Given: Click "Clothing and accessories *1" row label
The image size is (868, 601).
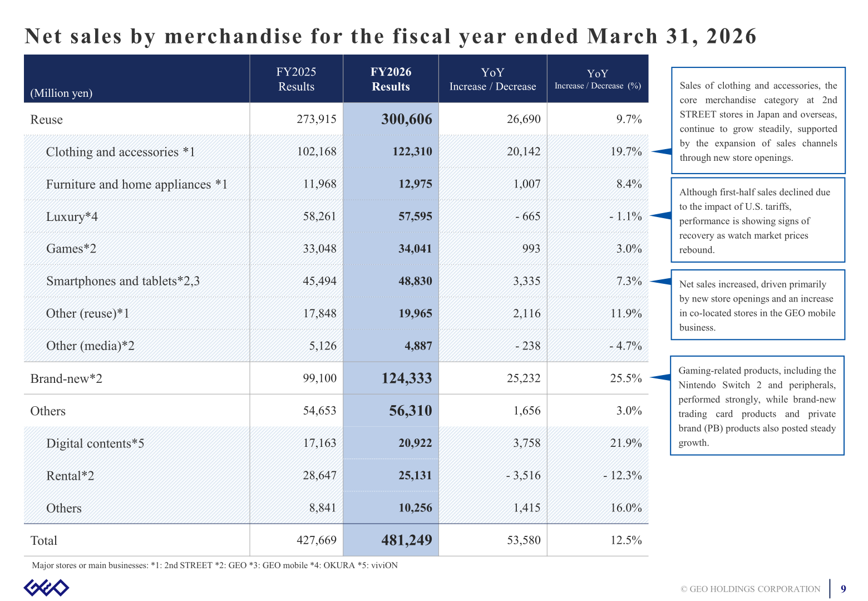Looking at the screenshot, I should (121, 152).
